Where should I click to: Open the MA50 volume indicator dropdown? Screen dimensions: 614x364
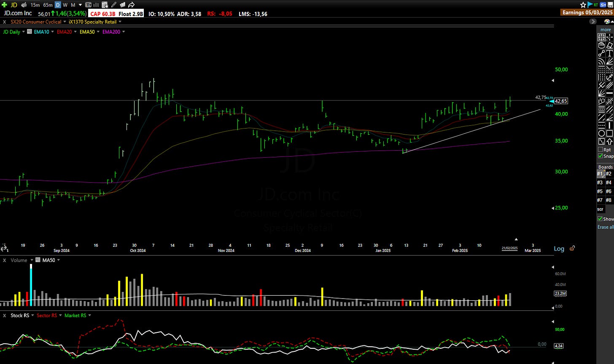pyautogui.click(x=58, y=260)
